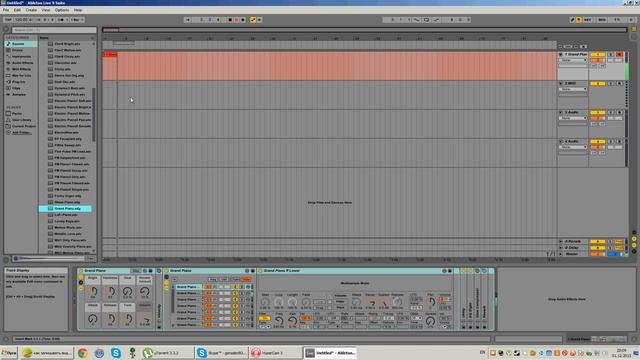Unfold the A Reverb return track
The width and height of the screenshot is (640, 360).
561,241
